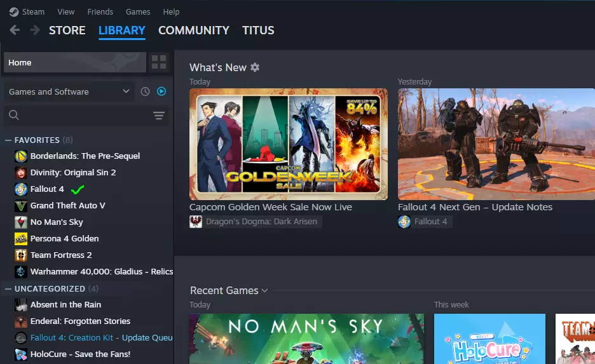Viewport: 595px width, 364px height.
Task: Go back with the left arrow
Action: (x=15, y=30)
